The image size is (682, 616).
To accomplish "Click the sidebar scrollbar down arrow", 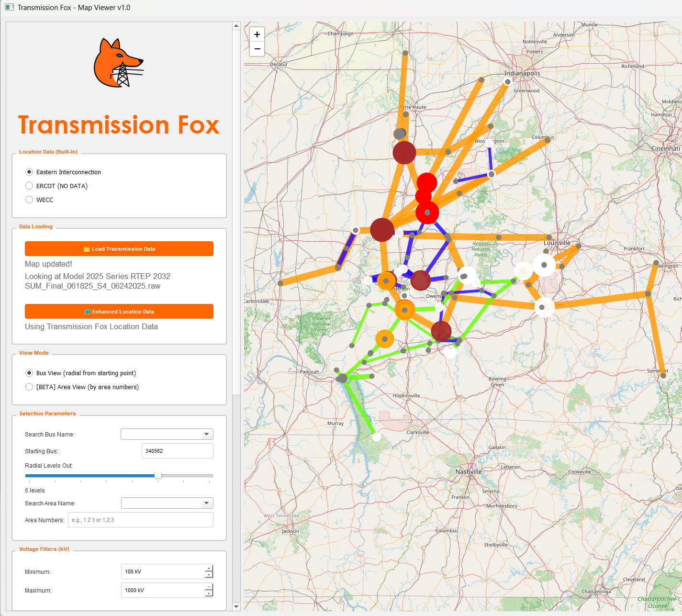I will 236,606.
